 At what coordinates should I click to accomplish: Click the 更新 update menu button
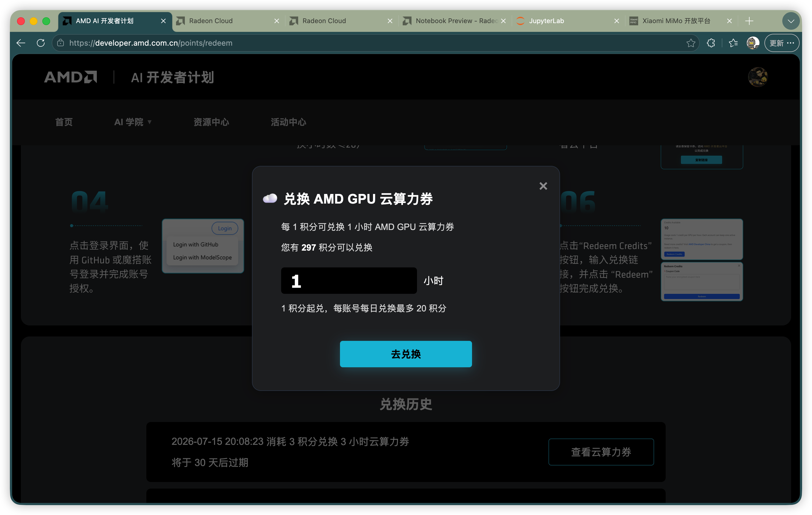782,43
